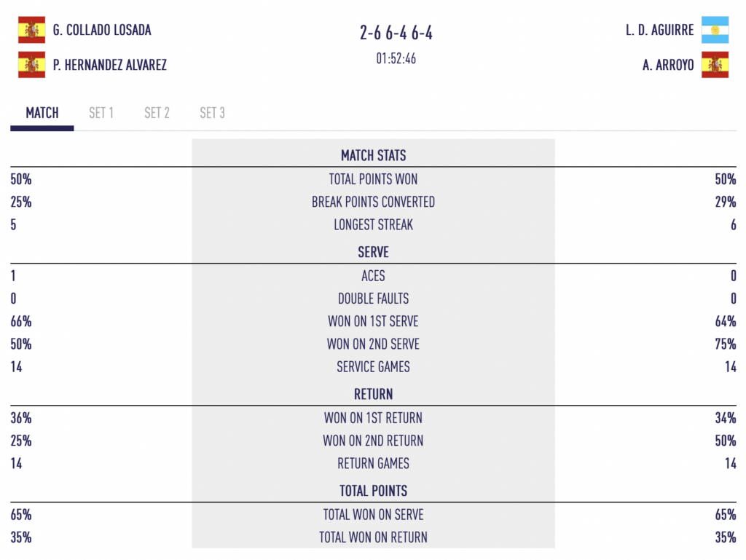Select the SERVE section header
This screenshot has height=560, width=746.
[373, 252]
